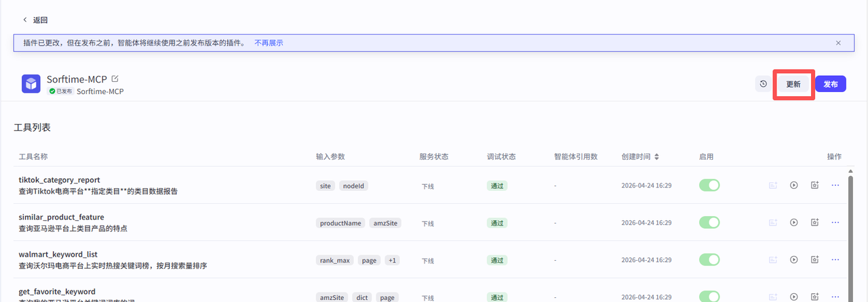The image size is (868, 302).
Task: Click the 更新 button
Action: (x=793, y=84)
